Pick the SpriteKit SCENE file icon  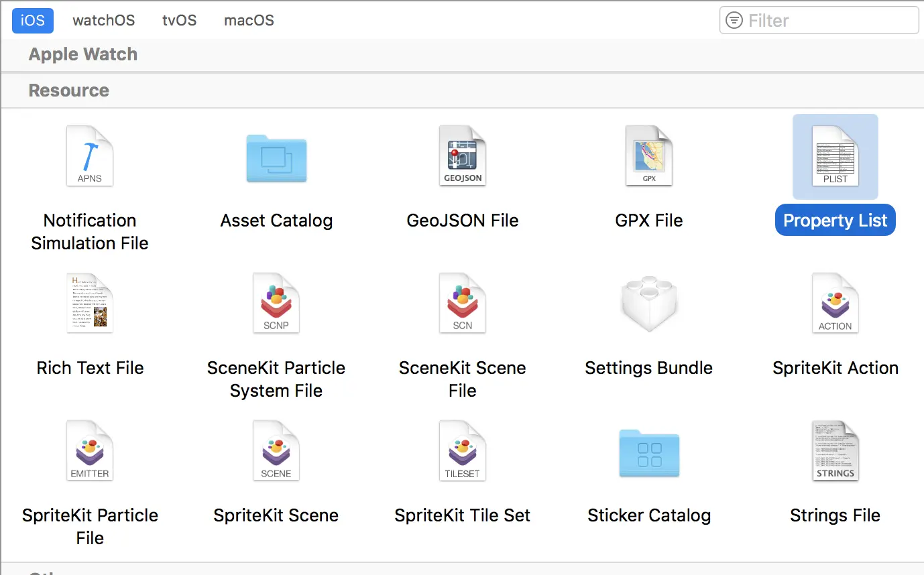(x=276, y=450)
